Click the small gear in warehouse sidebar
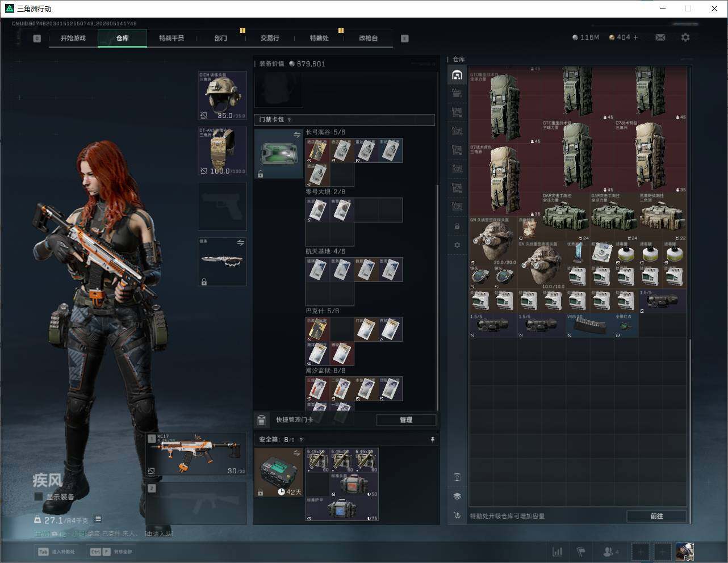The height and width of the screenshot is (563, 728). (457, 245)
